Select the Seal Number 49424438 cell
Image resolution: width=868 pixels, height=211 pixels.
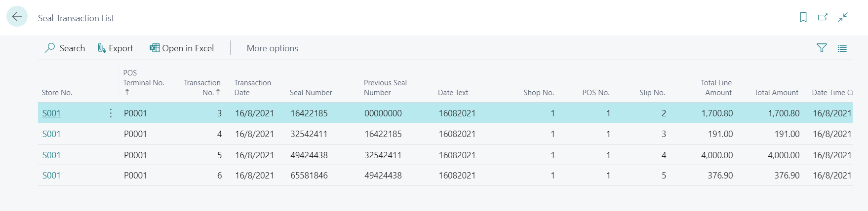pos(309,155)
